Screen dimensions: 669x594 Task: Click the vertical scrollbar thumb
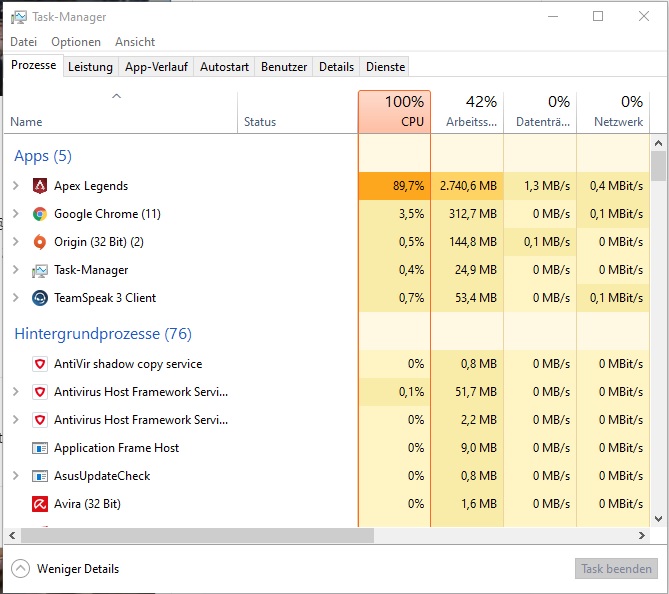coord(658,166)
